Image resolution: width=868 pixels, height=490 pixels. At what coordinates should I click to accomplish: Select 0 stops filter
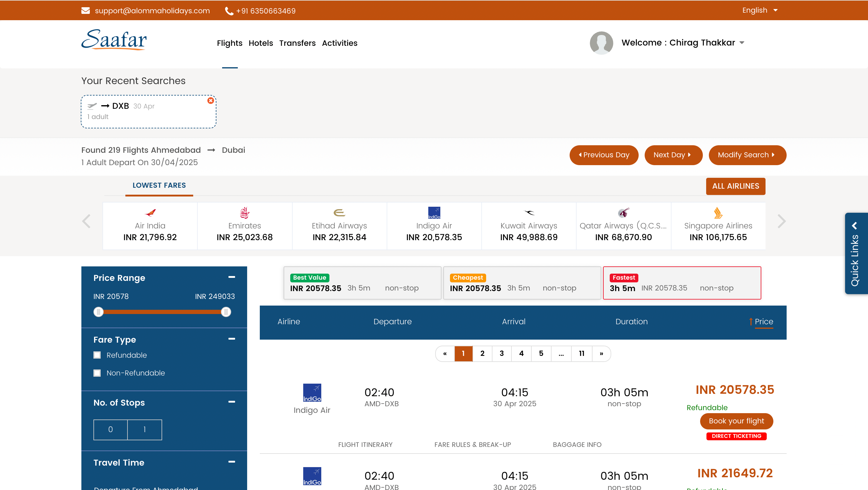click(x=111, y=430)
